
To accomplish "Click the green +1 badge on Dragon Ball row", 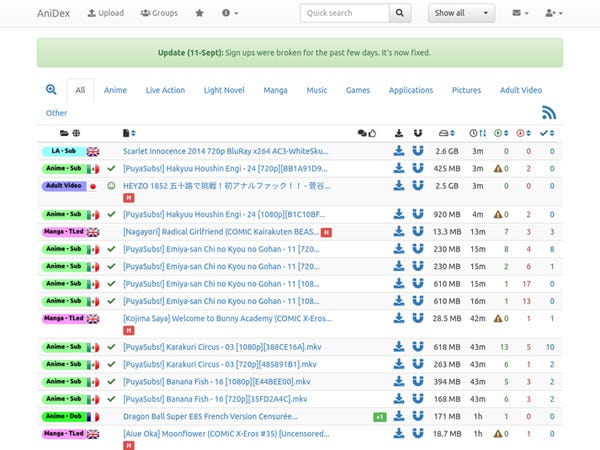I will [380, 417].
